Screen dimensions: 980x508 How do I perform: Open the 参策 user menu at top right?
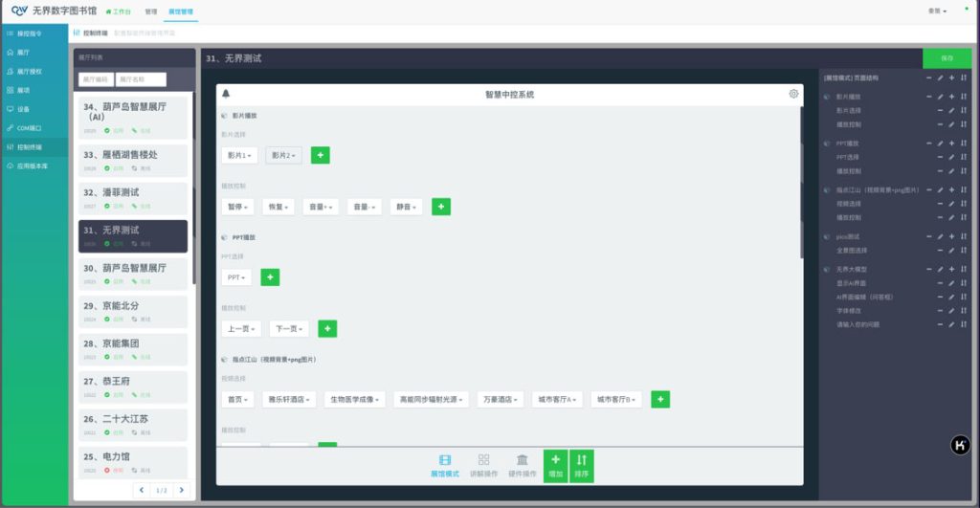pyautogui.click(x=937, y=11)
